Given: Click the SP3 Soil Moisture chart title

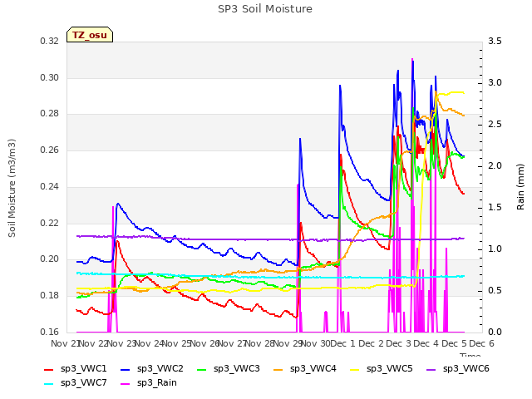Looking at the screenshot, I should coord(265,9).
